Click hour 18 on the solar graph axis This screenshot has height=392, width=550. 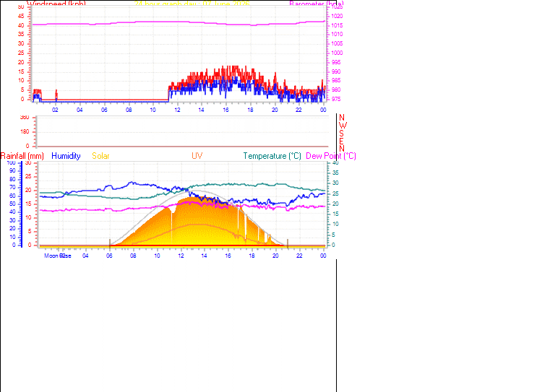coord(252,256)
